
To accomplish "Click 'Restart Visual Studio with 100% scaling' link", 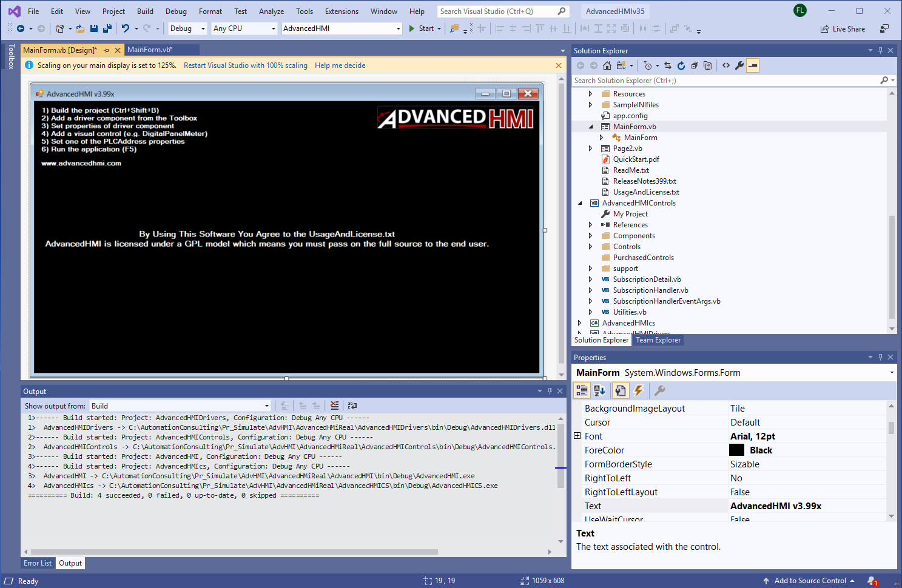I will click(x=245, y=65).
